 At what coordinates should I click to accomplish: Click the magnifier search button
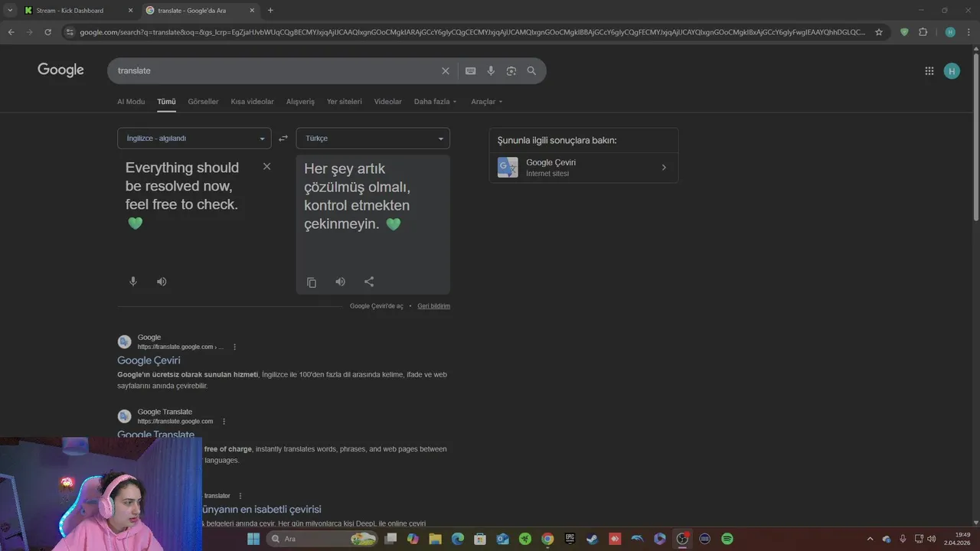click(x=531, y=70)
